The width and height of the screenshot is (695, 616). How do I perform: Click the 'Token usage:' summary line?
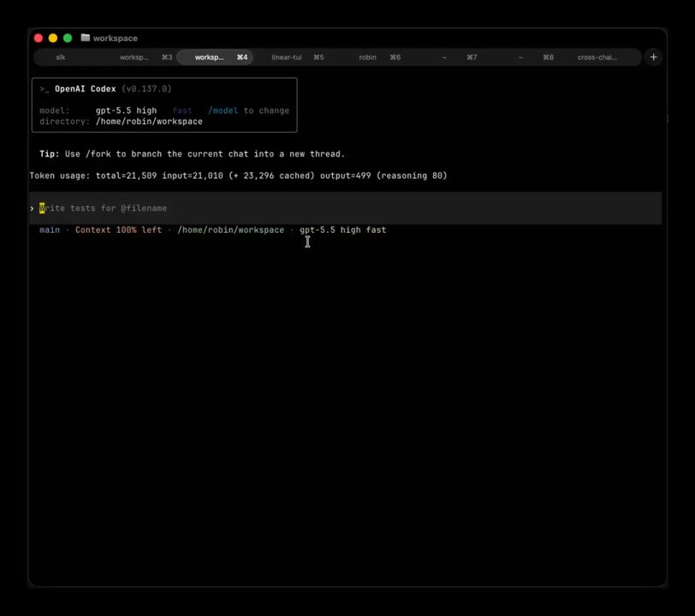tap(239, 176)
